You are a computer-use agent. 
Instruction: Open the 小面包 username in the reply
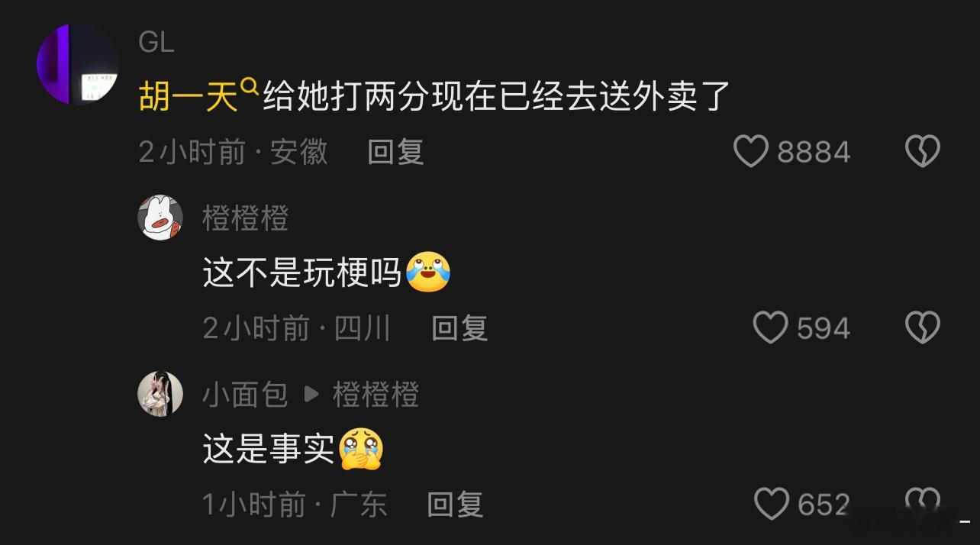pyautogui.click(x=245, y=395)
